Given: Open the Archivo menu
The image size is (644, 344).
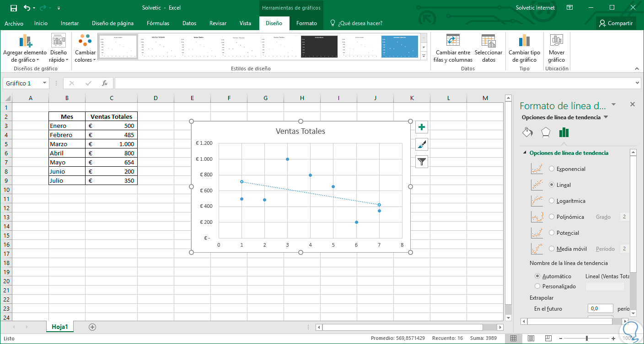Looking at the screenshot, I should 14,23.
